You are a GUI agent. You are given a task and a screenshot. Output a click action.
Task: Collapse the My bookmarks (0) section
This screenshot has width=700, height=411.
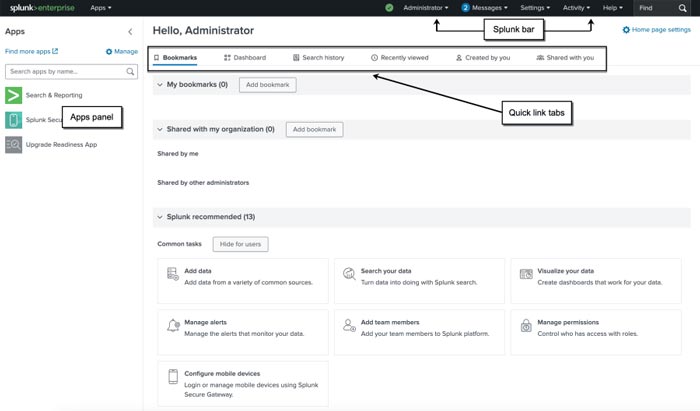159,84
